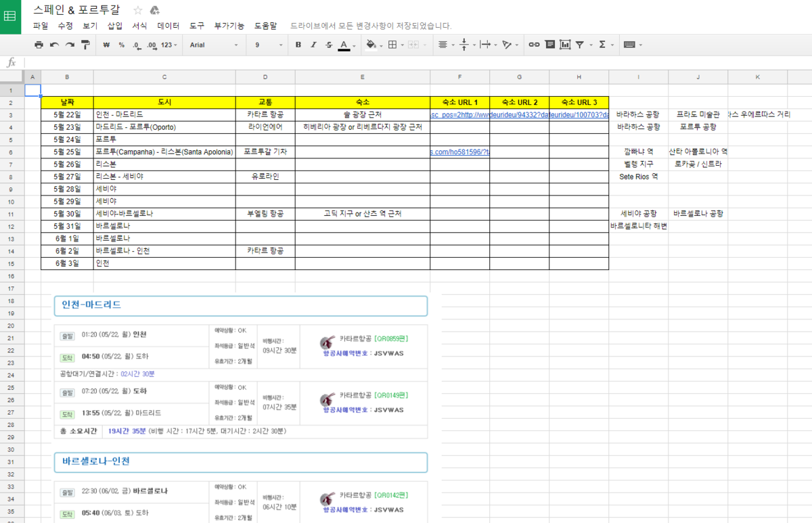The image size is (812, 523).
Task: Toggle bold formatting
Action: point(298,45)
